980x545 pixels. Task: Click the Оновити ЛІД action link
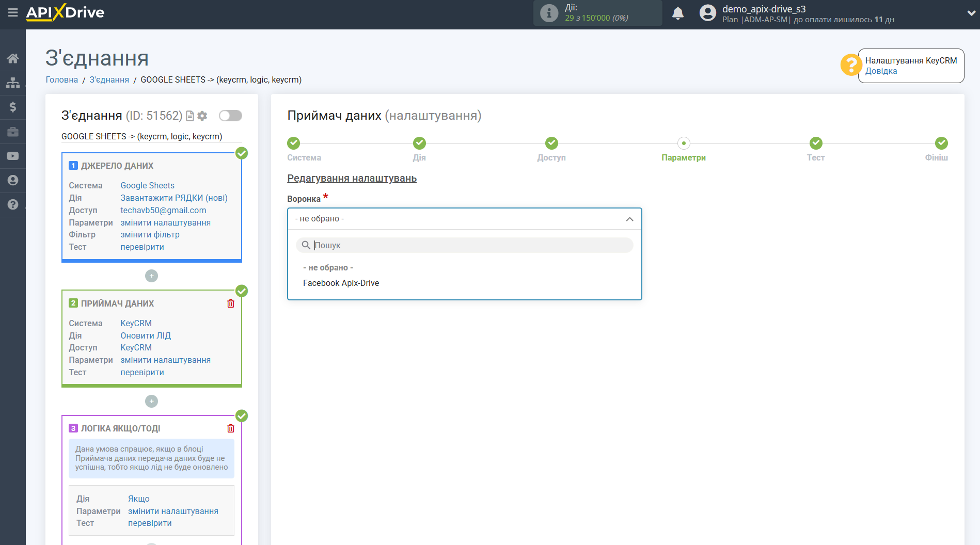(146, 335)
